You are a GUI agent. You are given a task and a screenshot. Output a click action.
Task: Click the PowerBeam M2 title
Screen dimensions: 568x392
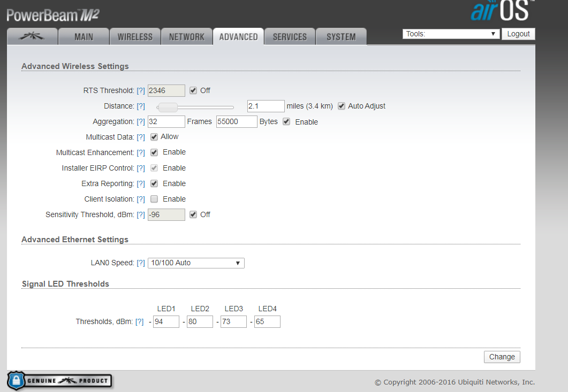pyautogui.click(x=53, y=16)
